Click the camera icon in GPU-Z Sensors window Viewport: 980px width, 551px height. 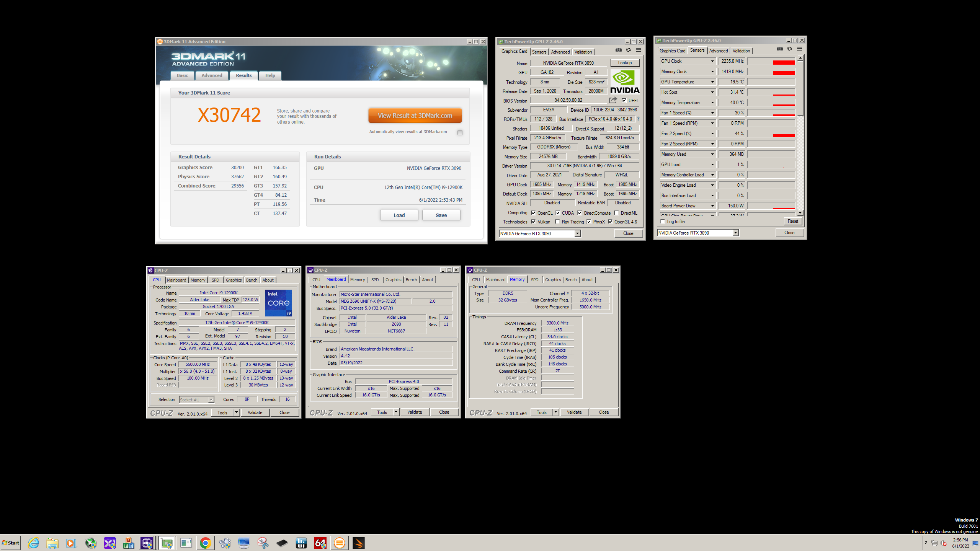pos(779,49)
